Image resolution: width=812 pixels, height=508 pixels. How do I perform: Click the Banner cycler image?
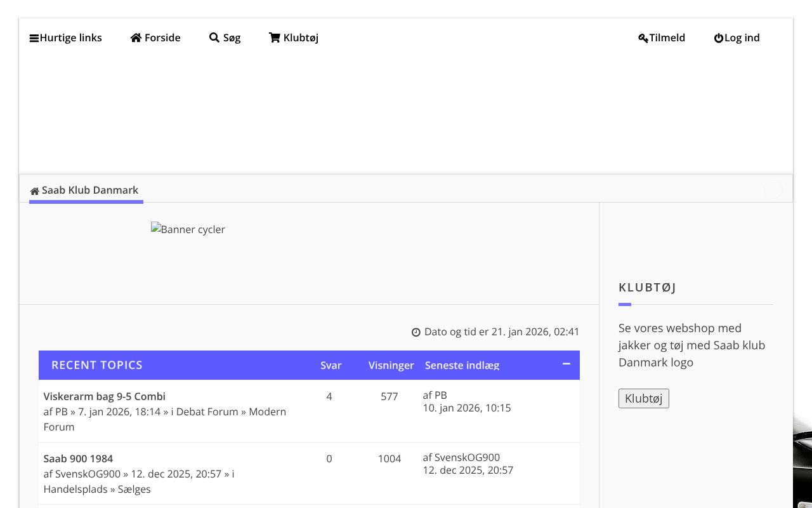coord(188,229)
